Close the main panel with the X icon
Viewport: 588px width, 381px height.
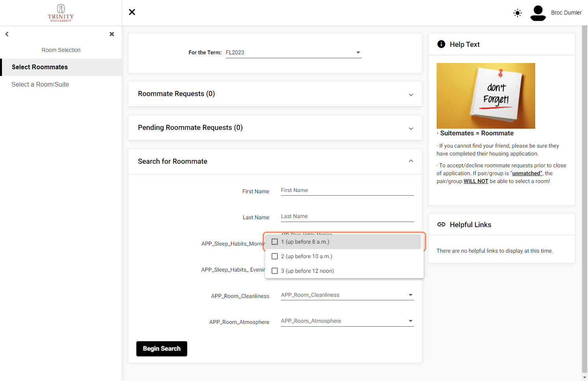click(x=132, y=12)
